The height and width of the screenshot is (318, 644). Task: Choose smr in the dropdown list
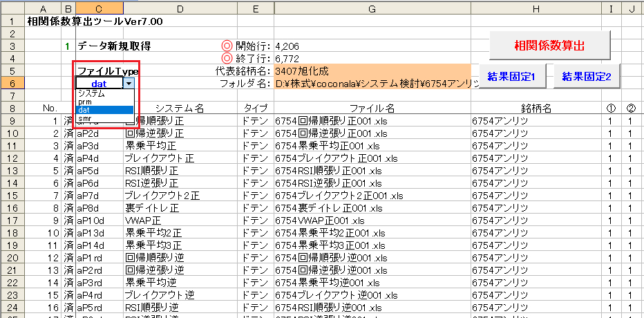tap(105, 118)
